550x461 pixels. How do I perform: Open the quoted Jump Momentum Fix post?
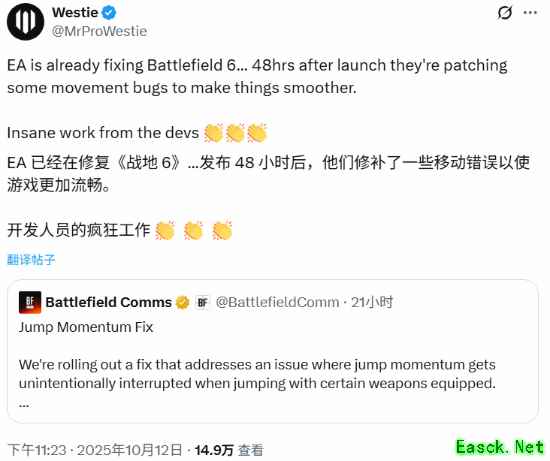273,352
